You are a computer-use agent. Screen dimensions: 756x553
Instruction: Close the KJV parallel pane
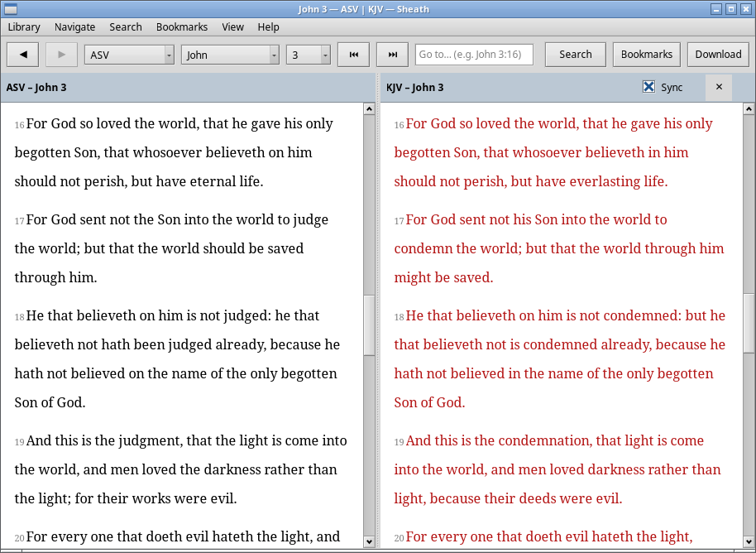(x=719, y=87)
